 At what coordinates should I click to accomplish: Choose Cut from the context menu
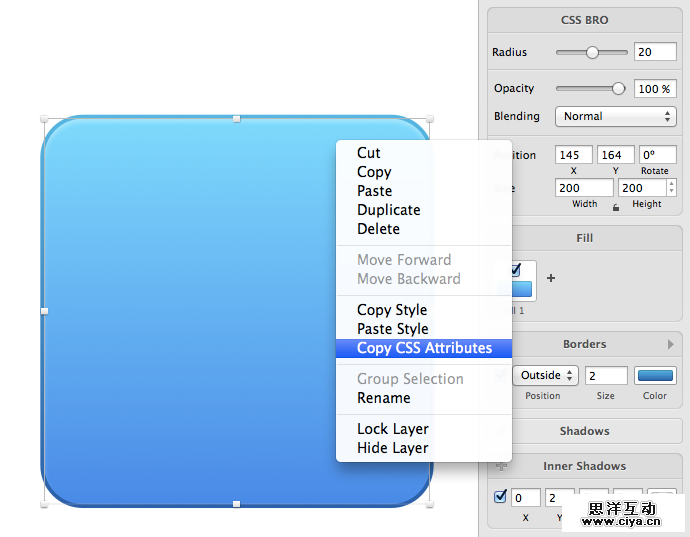424,153
